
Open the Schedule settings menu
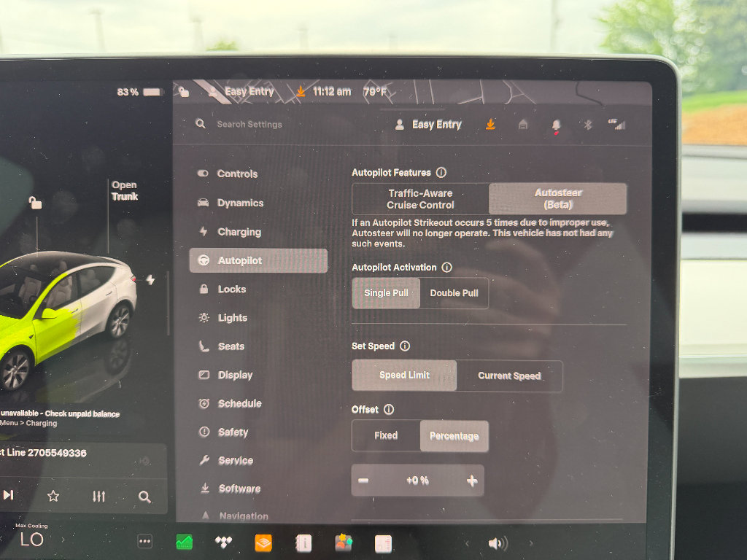pyautogui.click(x=231, y=403)
